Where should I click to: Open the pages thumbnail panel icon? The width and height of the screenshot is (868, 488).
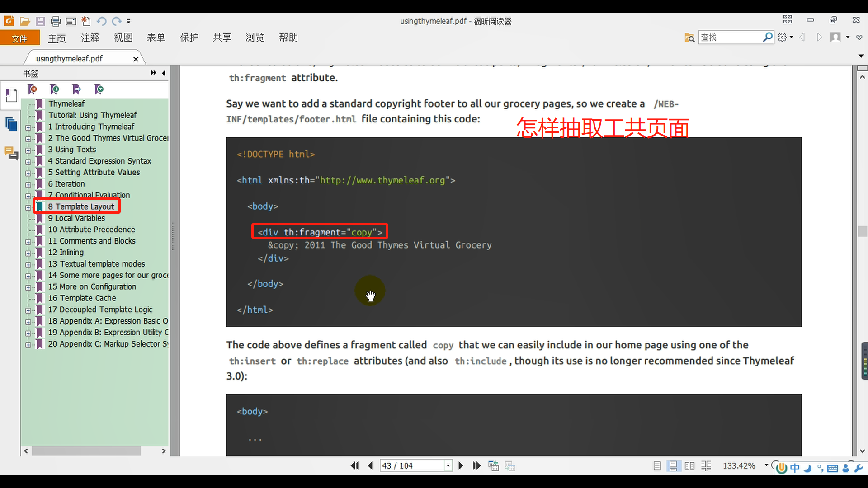(x=11, y=123)
